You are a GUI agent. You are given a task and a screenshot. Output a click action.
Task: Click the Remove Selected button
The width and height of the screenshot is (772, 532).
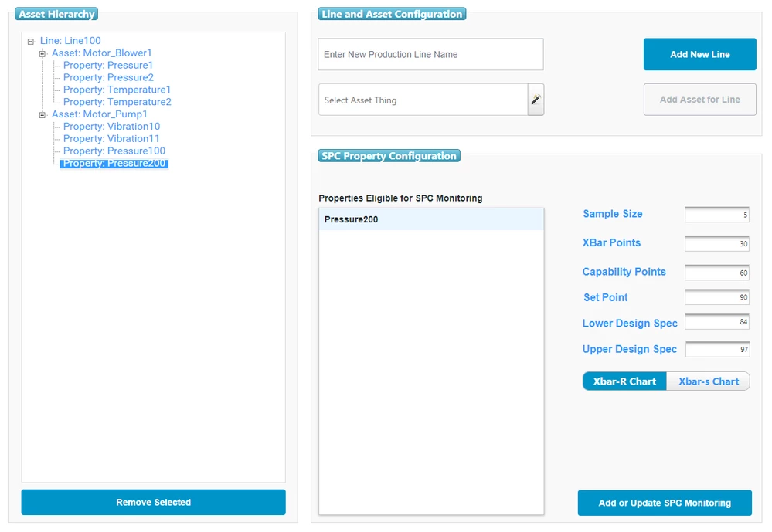154,503
